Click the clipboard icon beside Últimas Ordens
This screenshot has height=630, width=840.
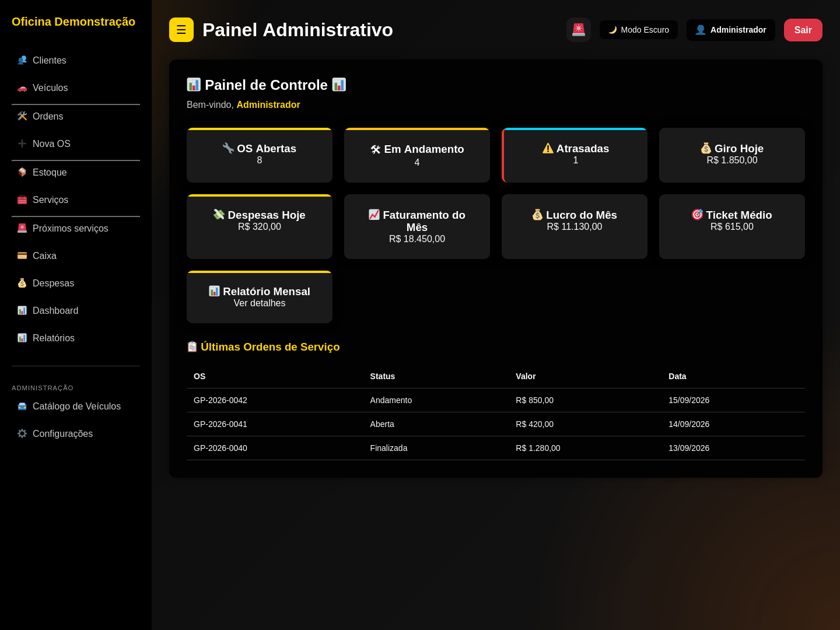(x=192, y=346)
